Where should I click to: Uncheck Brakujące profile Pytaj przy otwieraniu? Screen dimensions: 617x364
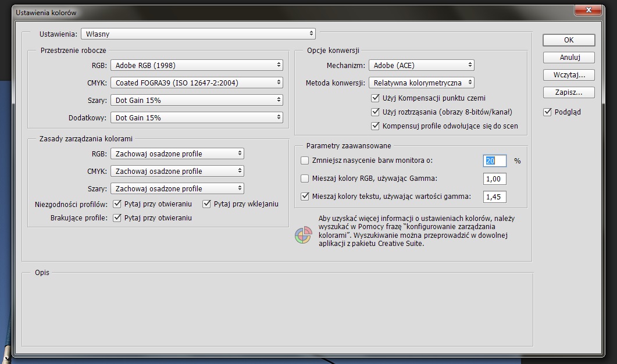pyautogui.click(x=117, y=218)
